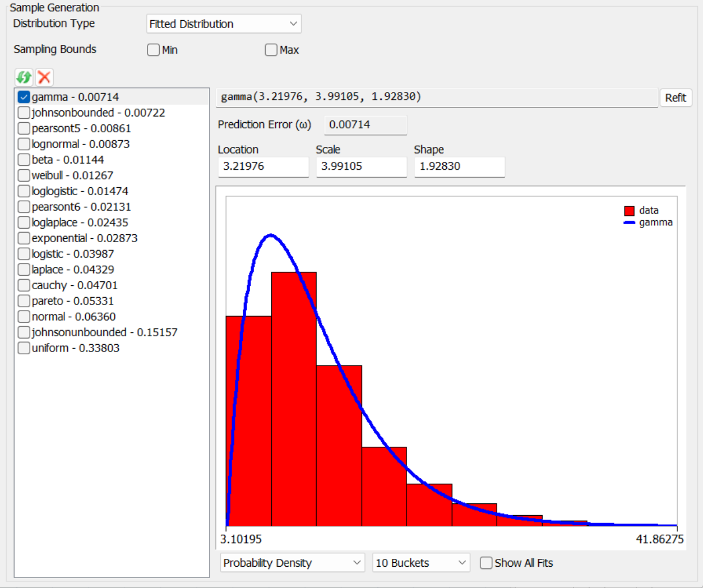Screen dimensions: 703x588
Task: Uncheck the gamma distribution checkbox
Action: [x=24, y=97]
